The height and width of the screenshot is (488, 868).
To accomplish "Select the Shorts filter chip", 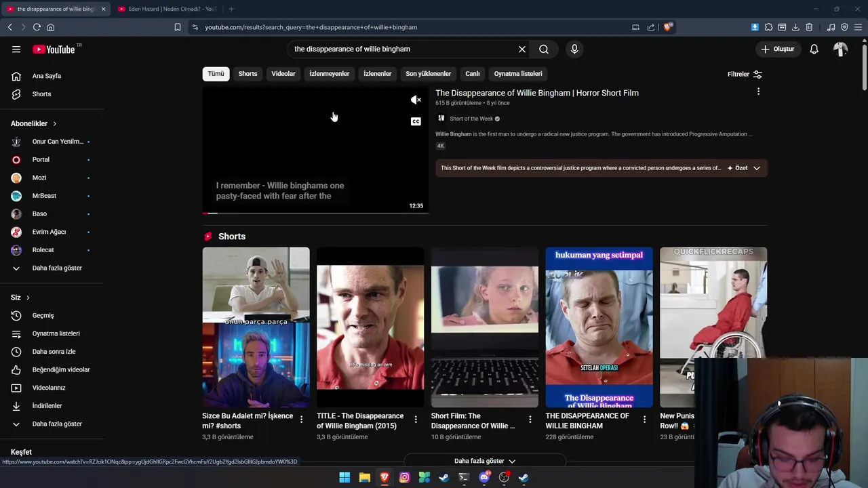I will [x=248, y=73].
